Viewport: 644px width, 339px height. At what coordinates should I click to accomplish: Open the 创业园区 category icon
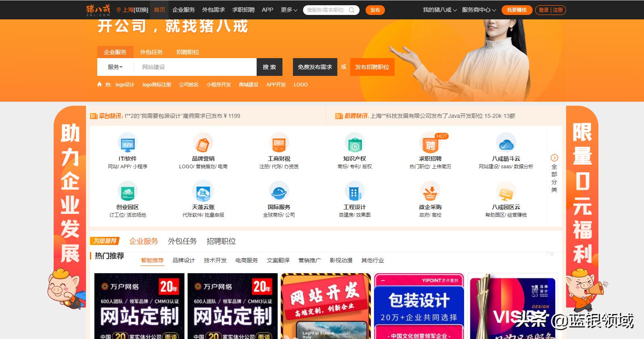128,191
